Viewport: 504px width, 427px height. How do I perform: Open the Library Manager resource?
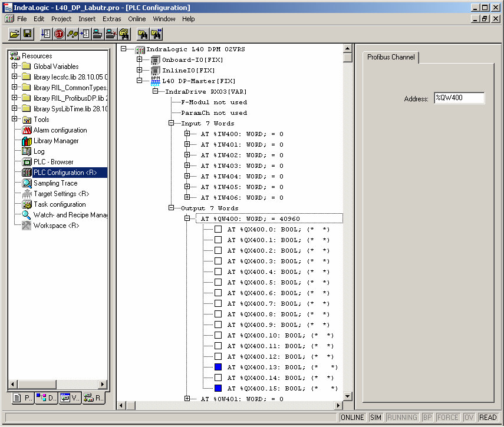tap(56, 141)
